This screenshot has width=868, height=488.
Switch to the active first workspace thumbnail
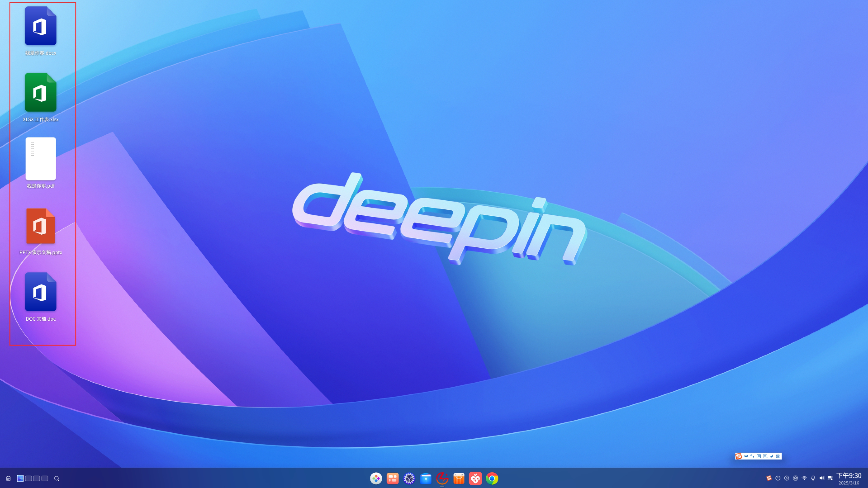click(x=20, y=479)
